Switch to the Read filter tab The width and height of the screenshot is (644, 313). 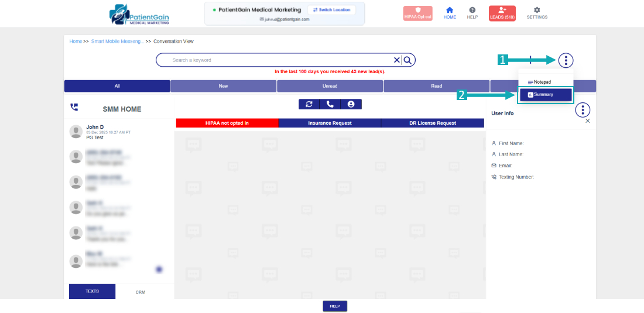coord(437,86)
